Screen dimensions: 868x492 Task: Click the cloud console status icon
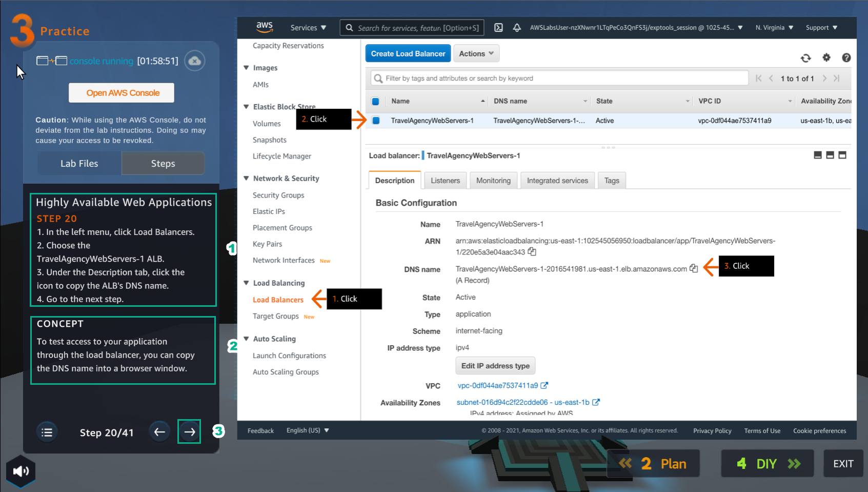(x=195, y=61)
